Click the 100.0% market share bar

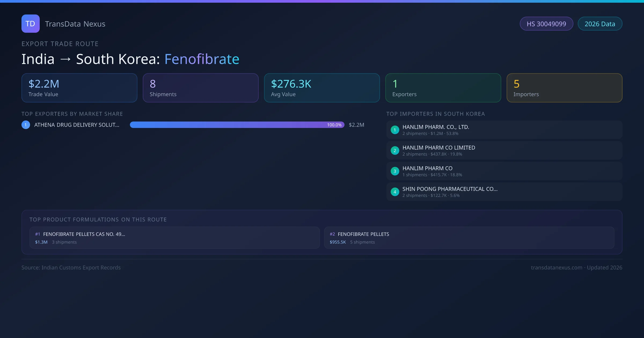pos(237,125)
